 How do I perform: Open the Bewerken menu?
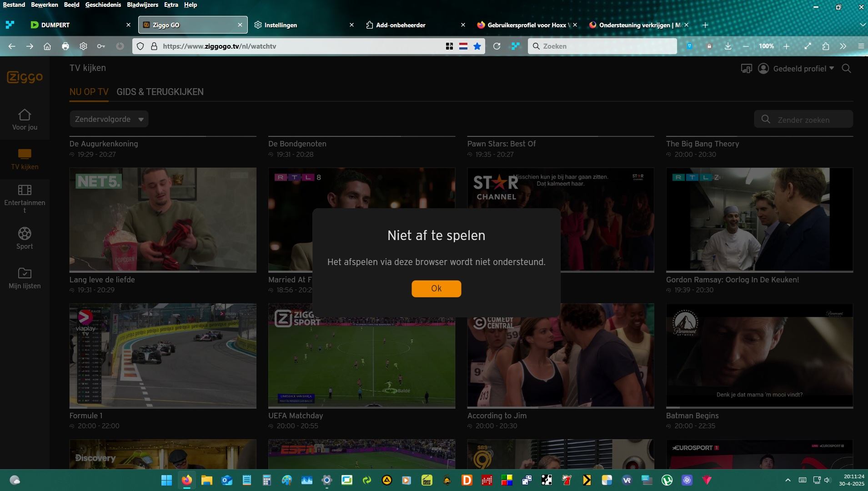tap(45, 5)
